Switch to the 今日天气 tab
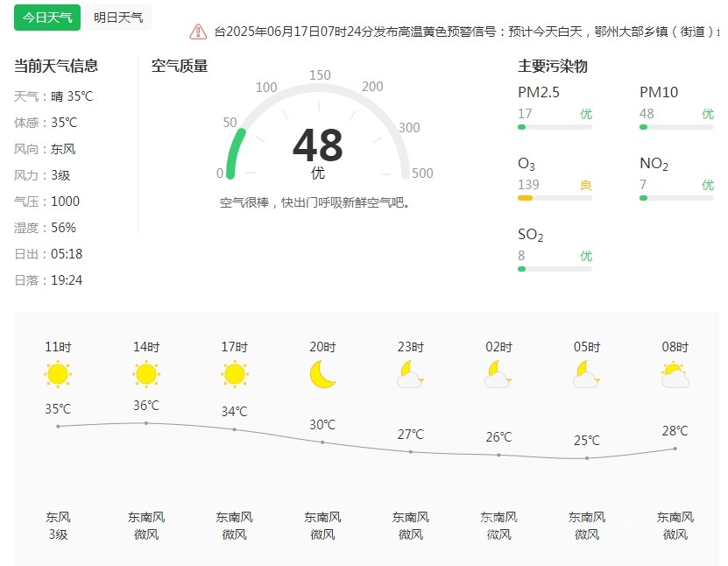The width and height of the screenshot is (728, 566). (x=47, y=18)
